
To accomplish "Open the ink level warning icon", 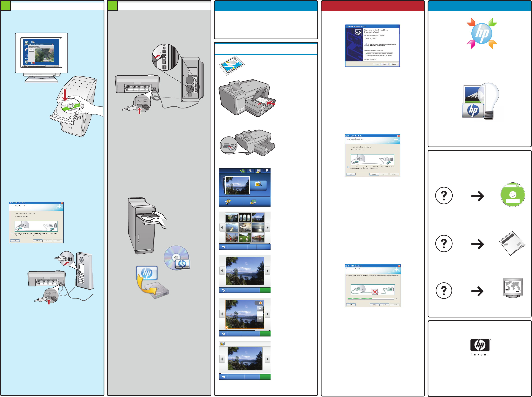I will point(259,171).
